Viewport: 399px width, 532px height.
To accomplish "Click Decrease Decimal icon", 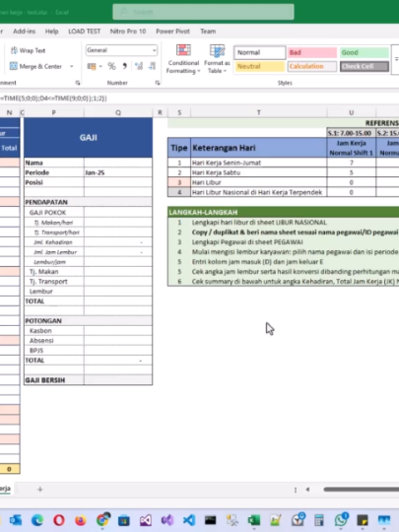I will (152, 66).
